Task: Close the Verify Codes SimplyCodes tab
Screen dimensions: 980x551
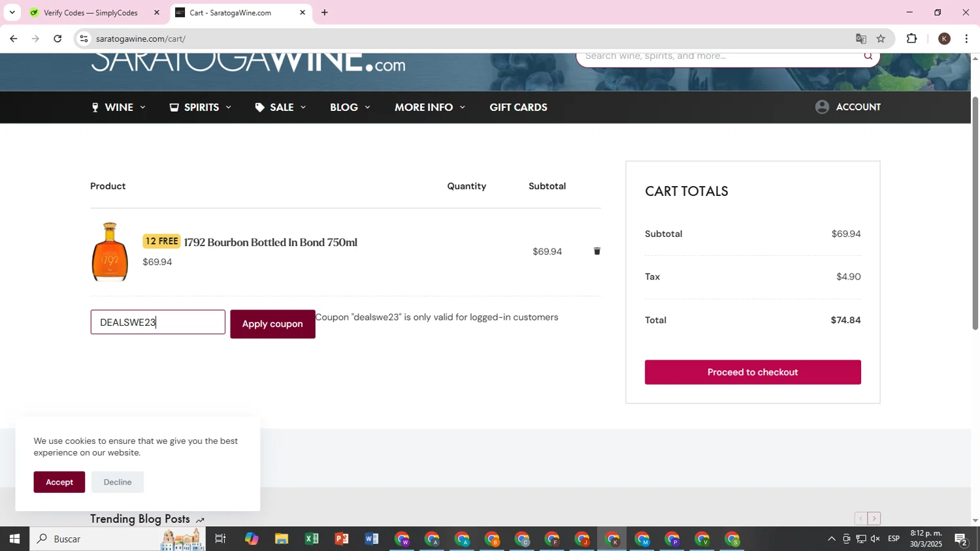Action: click(157, 12)
